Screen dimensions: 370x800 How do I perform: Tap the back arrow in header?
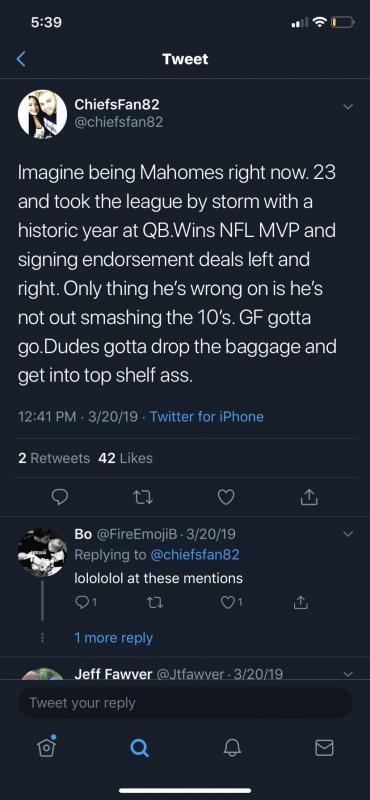tap(20, 59)
